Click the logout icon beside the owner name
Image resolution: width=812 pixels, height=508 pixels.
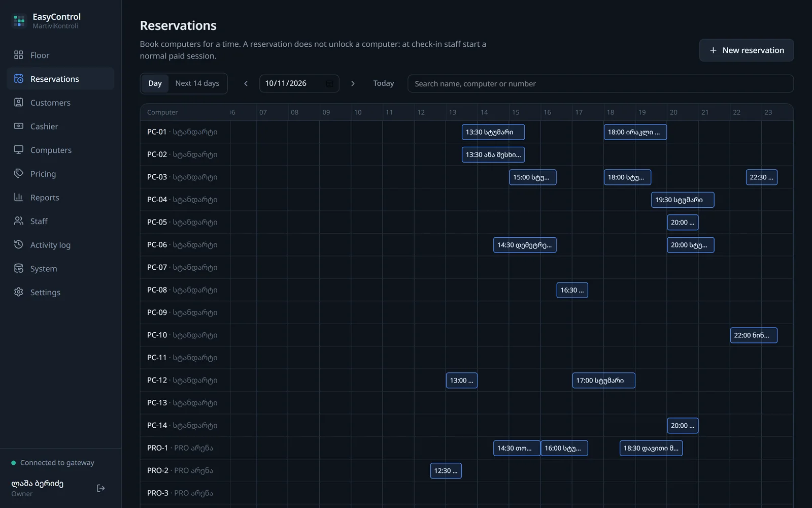(x=101, y=488)
